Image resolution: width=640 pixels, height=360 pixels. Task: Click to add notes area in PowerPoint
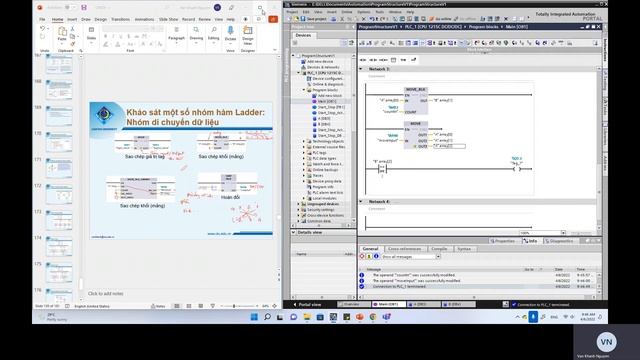point(106,293)
